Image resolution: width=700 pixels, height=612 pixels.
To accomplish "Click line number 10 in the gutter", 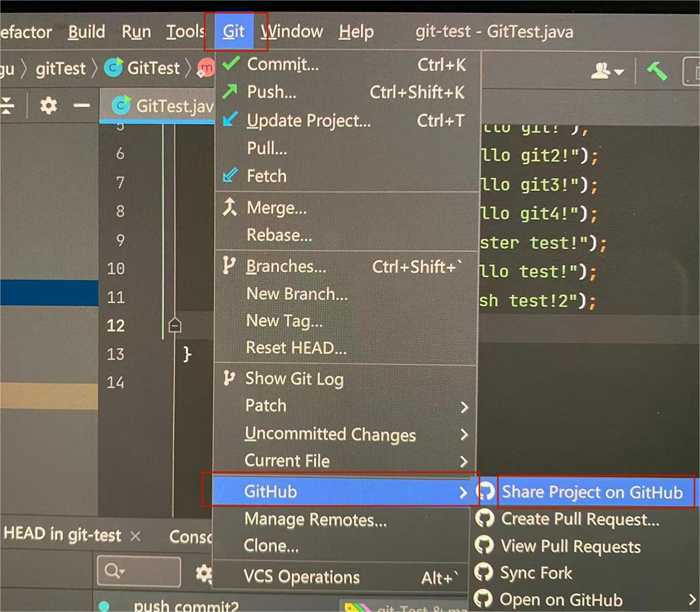I will [116, 269].
